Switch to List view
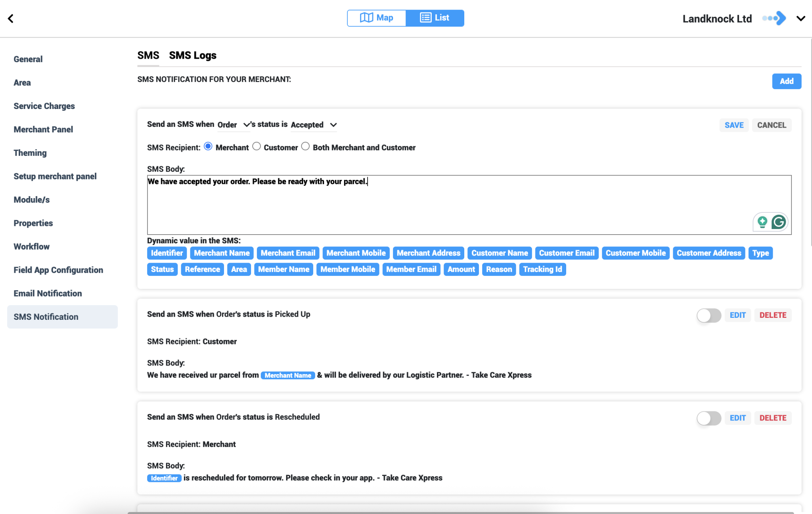Screen dimensions: 812x514 tap(435, 18)
